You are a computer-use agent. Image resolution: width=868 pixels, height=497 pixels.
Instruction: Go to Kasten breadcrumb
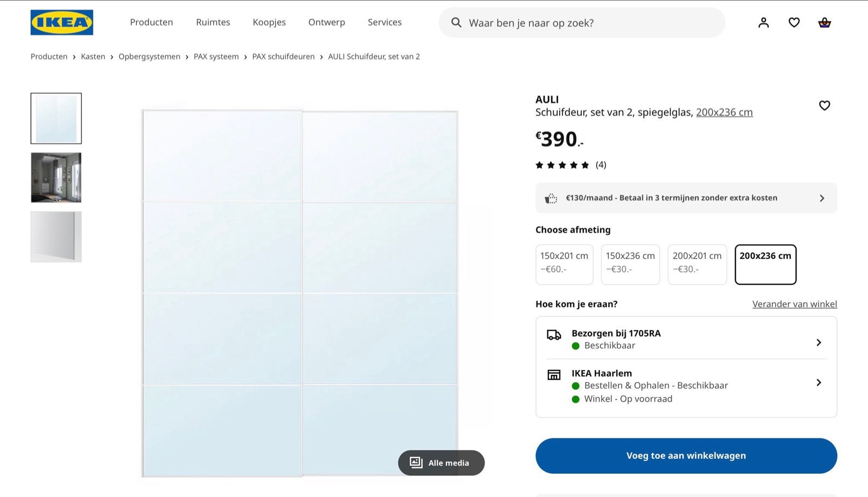tap(93, 56)
